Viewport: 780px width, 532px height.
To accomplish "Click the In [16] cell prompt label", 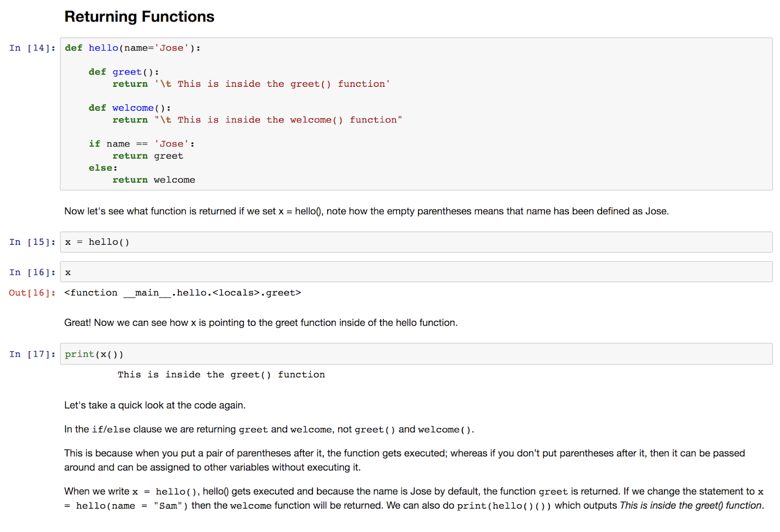I will click(31, 272).
